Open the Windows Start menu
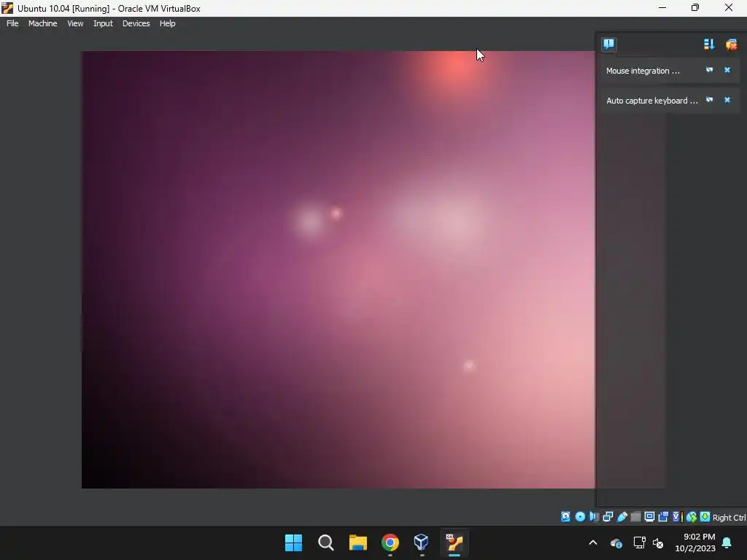 [293, 542]
